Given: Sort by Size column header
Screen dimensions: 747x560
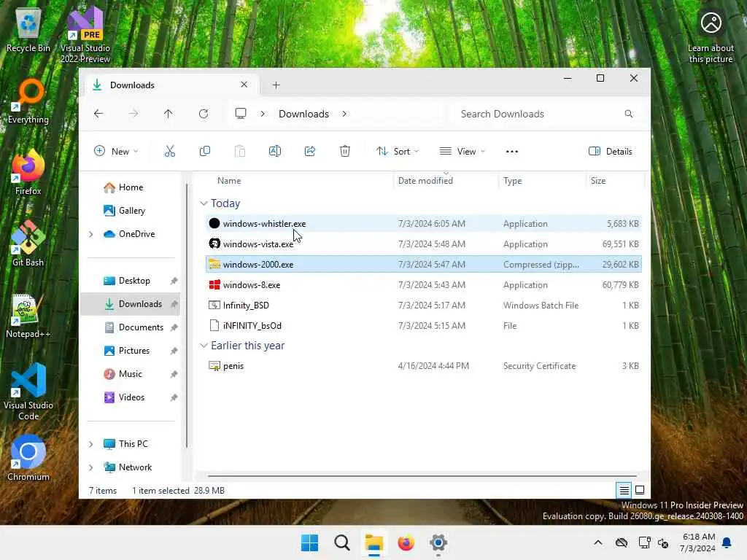Looking at the screenshot, I should click(x=598, y=181).
